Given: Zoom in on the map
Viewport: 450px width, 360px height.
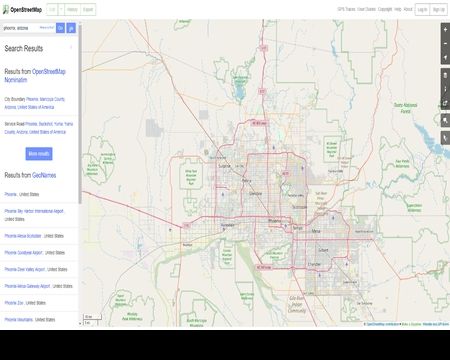Looking at the screenshot, I should tap(445, 29).
